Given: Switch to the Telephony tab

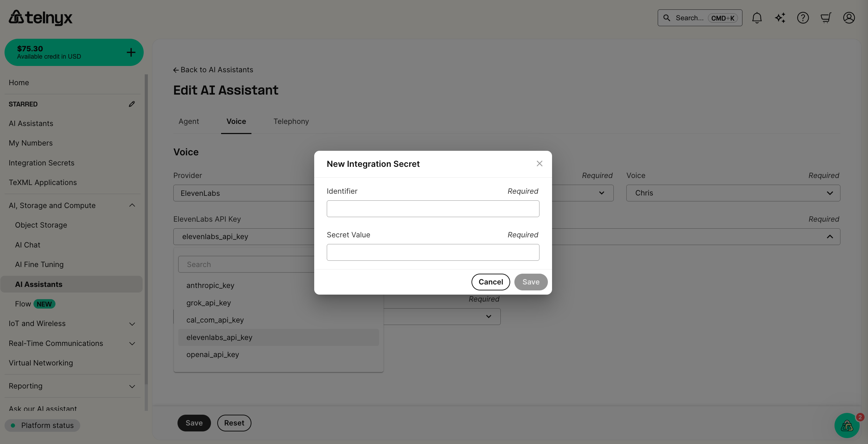Looking at the screenshot, I should [291, 121].
